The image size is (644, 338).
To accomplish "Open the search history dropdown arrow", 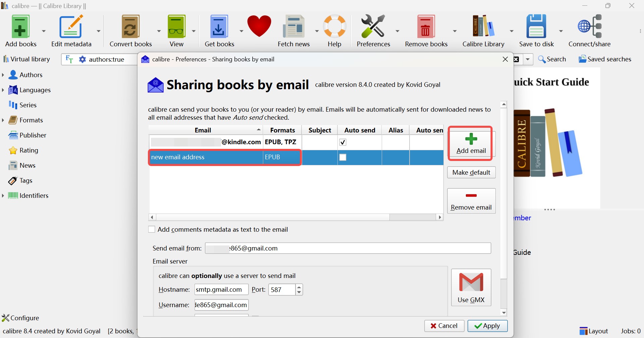I will pyautogui.click(x=528, y=59).
